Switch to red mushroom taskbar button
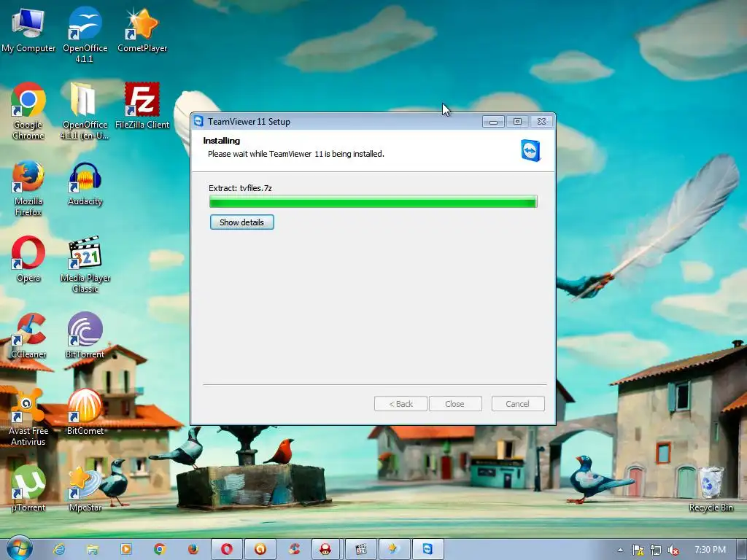 point(325,550)
